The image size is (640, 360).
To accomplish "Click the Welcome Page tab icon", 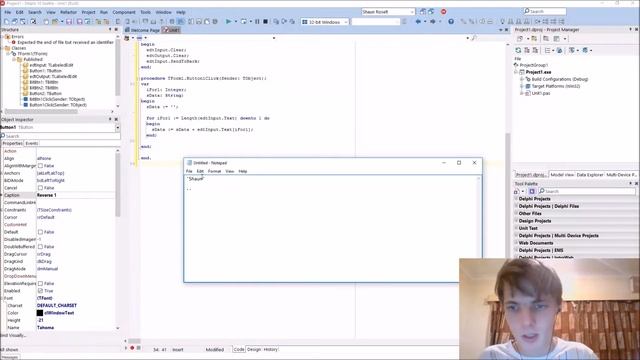I will click(127, 30).
